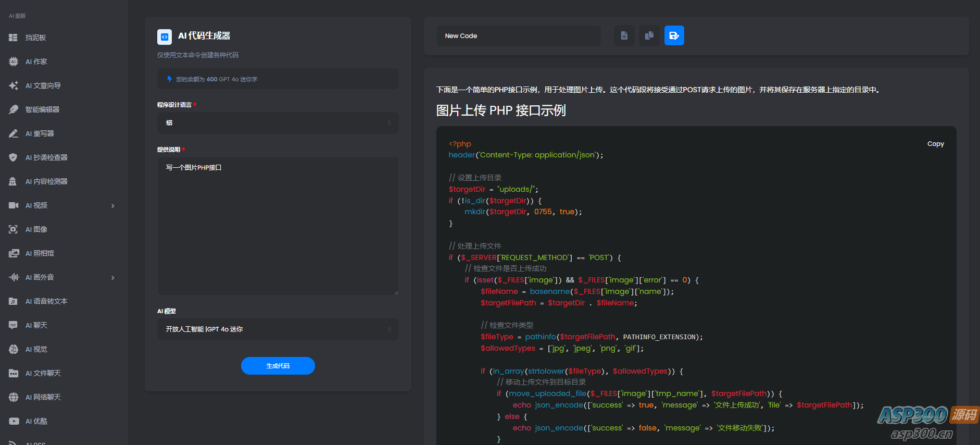Click the 提供说明 instruction text area

(278, 227)
